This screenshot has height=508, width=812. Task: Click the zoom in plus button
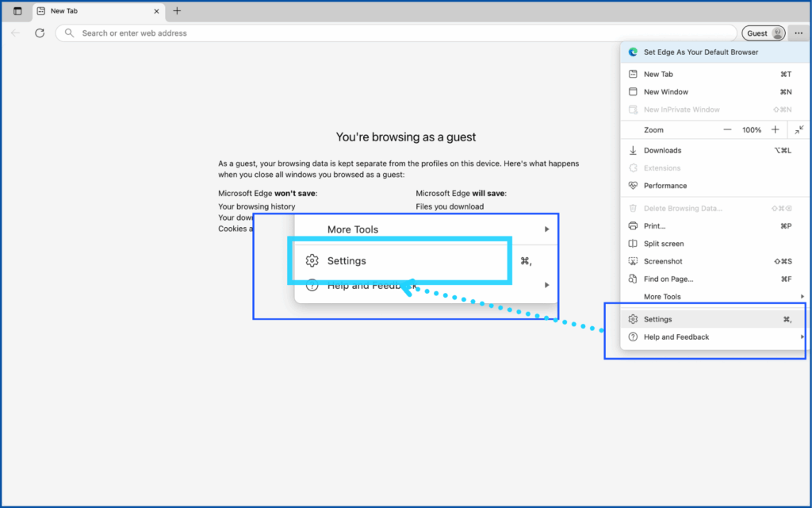pyautogui.click(x=775, y=129)
